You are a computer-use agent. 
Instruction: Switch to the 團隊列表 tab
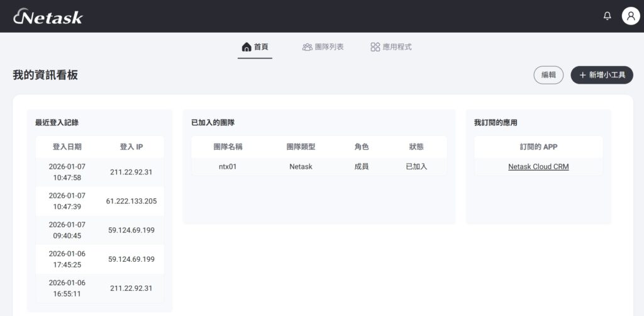tap(329, 47)
